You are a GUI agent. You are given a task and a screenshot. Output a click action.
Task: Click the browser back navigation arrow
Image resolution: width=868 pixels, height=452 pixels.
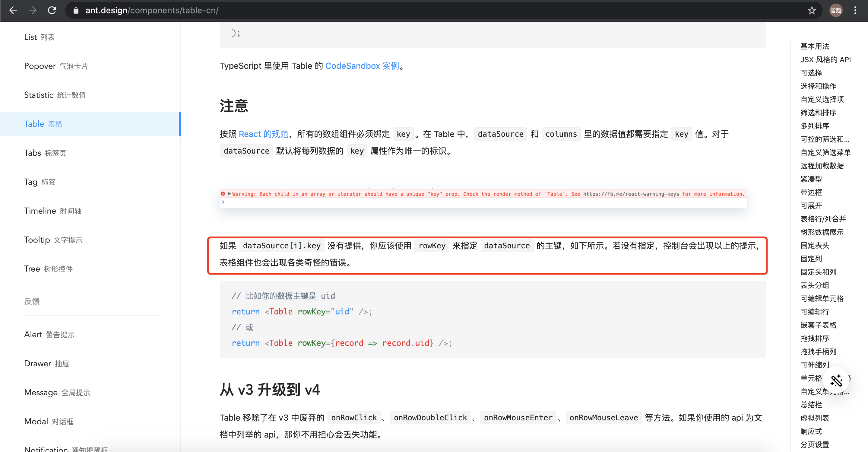[x=13, y=10]
